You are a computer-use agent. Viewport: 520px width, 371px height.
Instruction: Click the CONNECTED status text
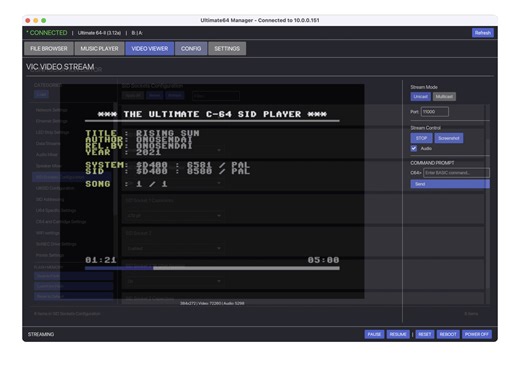(47, 33)
